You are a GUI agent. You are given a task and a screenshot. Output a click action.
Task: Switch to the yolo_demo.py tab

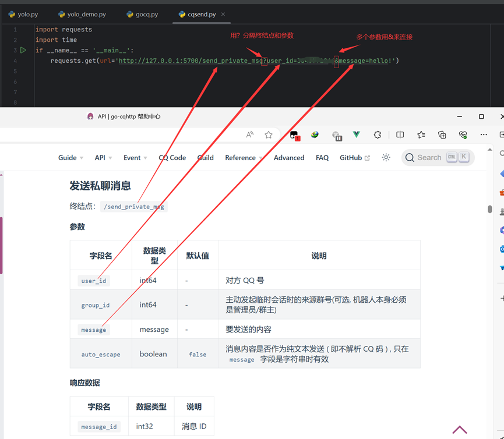[82, 15]
